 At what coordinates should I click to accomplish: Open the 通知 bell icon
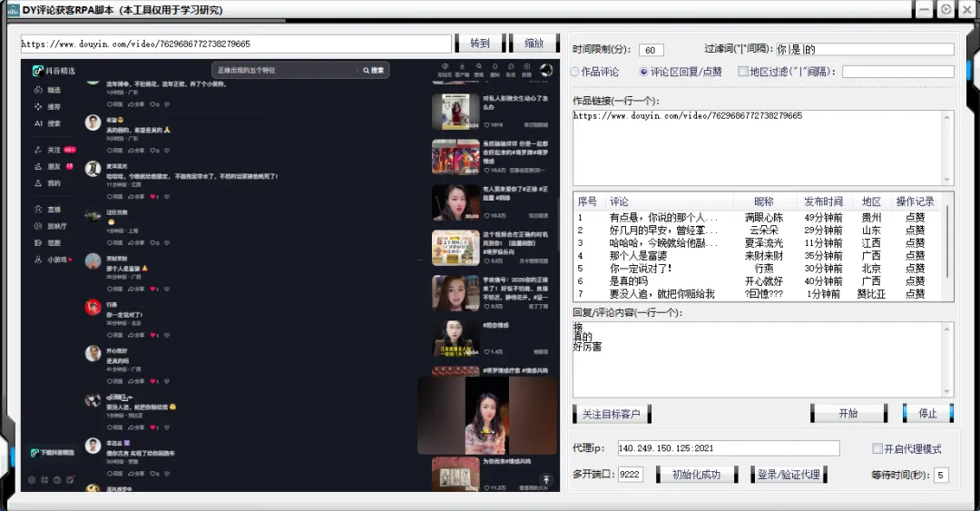coord(495,69)
